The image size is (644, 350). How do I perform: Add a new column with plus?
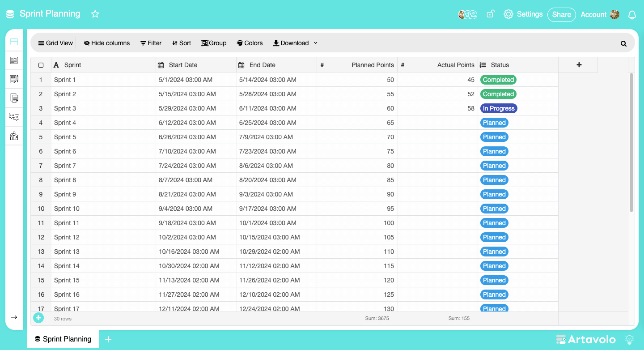coord(579,65)
